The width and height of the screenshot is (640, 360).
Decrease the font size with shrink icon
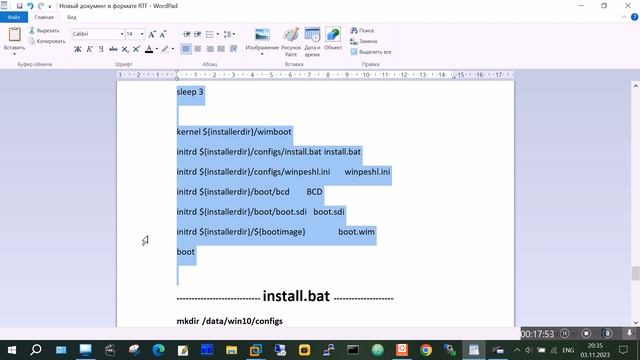click(163, 34)
